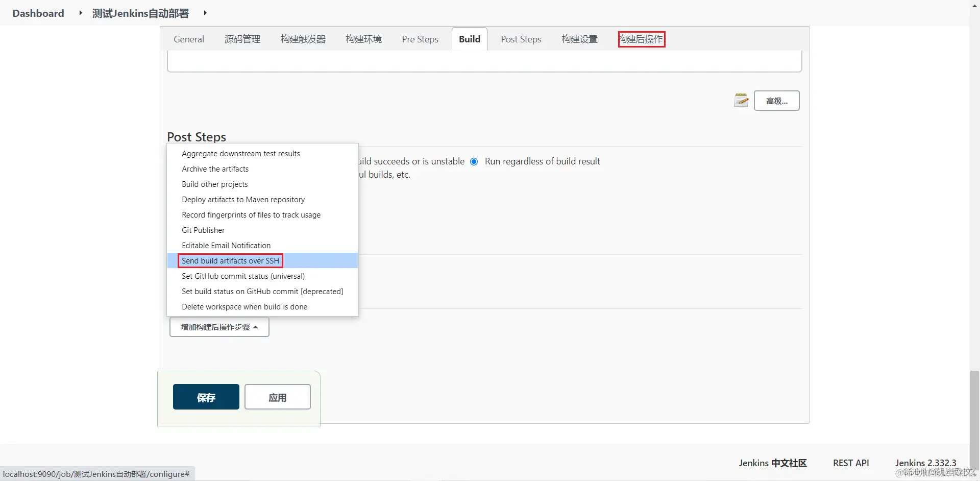Open the REST API link
The height and width of the screenshot is (481, 980).
pyautogui.click(x=850, y=463)
